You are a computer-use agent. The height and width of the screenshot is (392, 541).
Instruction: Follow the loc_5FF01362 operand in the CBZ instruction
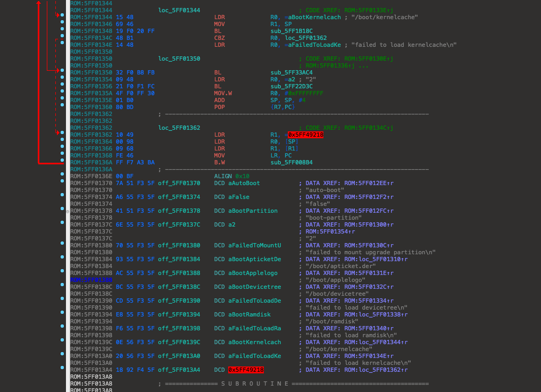306,38
